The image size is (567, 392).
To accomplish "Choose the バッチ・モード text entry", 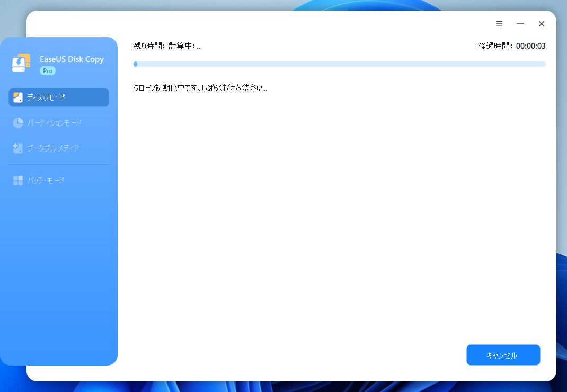I will tap(46, 181).
